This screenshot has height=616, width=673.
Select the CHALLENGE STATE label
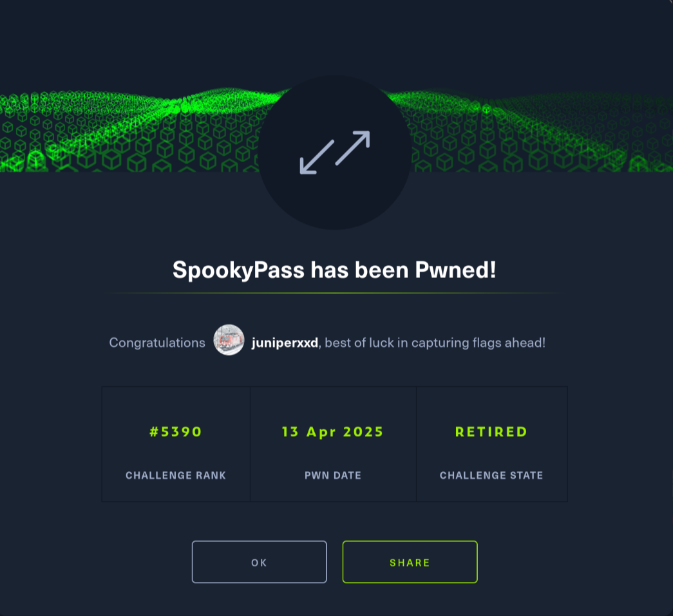[x=491, y=475]
